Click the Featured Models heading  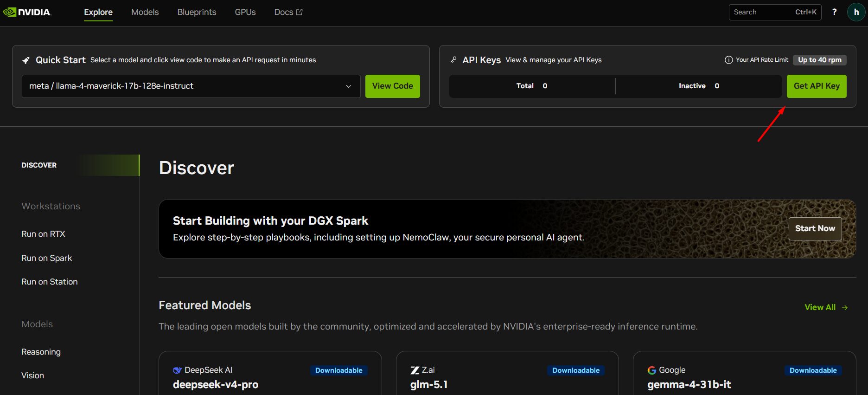[x=204, y=305]
